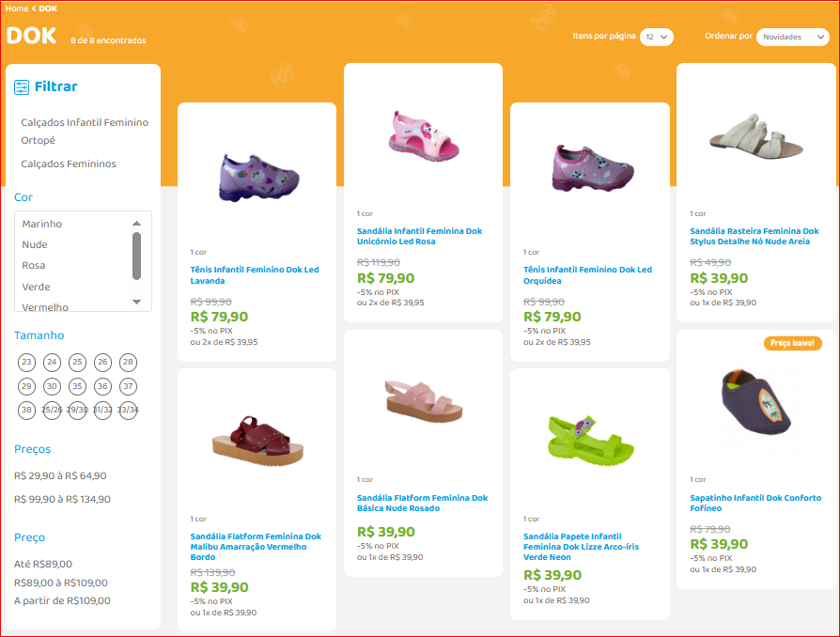Click the nude Rasteira sandal image
The width and height of the screenshot is (840, 637).
(x=756, y=140)
